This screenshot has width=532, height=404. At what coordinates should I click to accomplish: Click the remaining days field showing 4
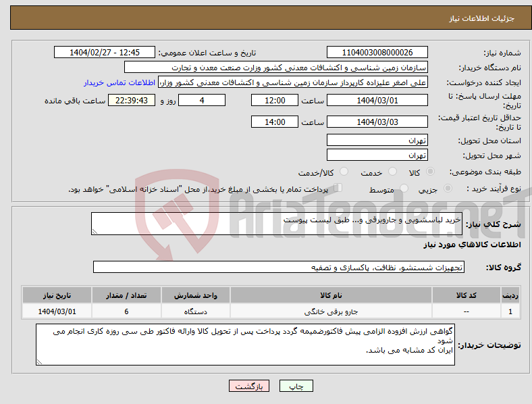click(x=202, y=100)
